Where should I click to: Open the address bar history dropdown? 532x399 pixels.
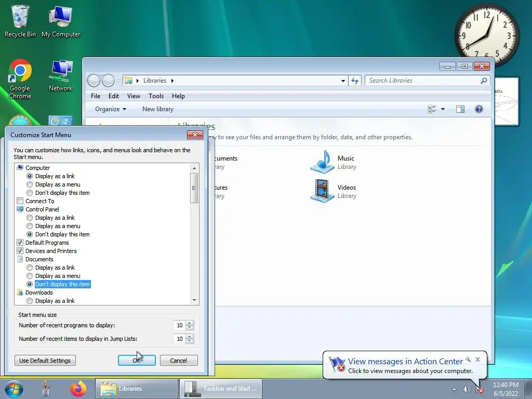coord(343,81)
